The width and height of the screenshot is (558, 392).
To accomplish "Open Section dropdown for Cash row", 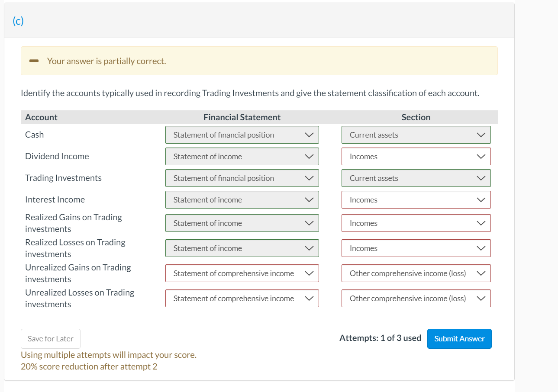I will [416, 135].
